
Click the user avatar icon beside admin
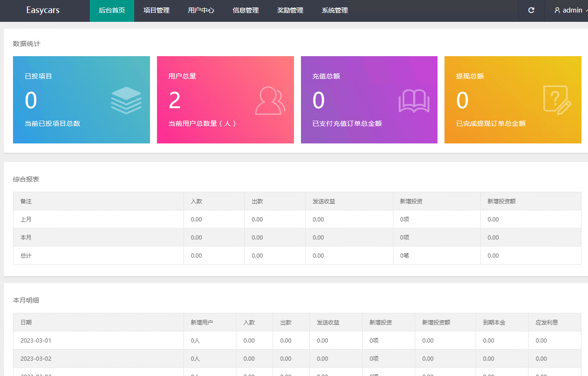(x=556, y=10)
